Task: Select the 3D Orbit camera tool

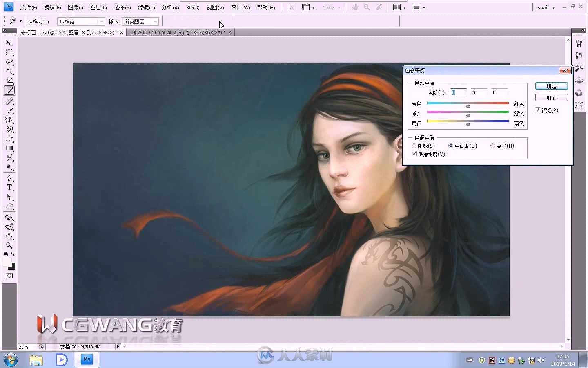Action: (9, 227)
